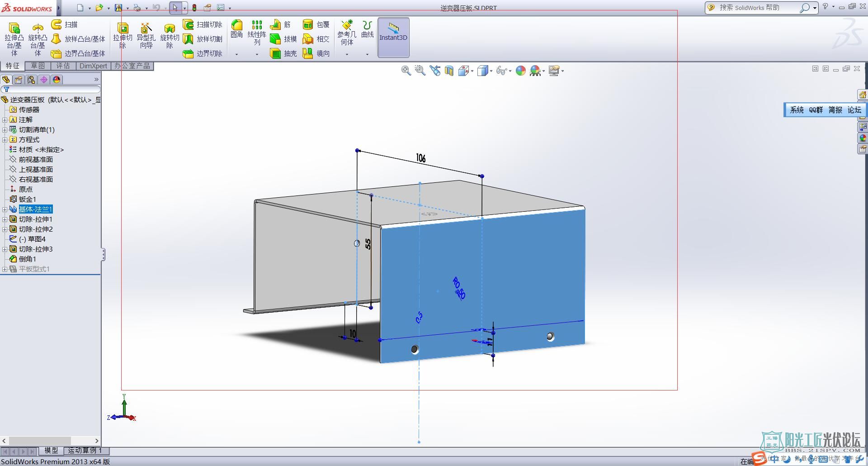Expand the Linear Pattern dropdown arrow
The height and width of the screenshot is (466, 868).
(257, 54)
